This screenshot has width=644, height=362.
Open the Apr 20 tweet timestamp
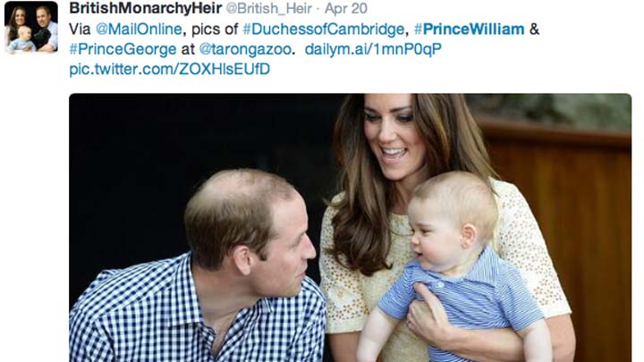point(346,8)
